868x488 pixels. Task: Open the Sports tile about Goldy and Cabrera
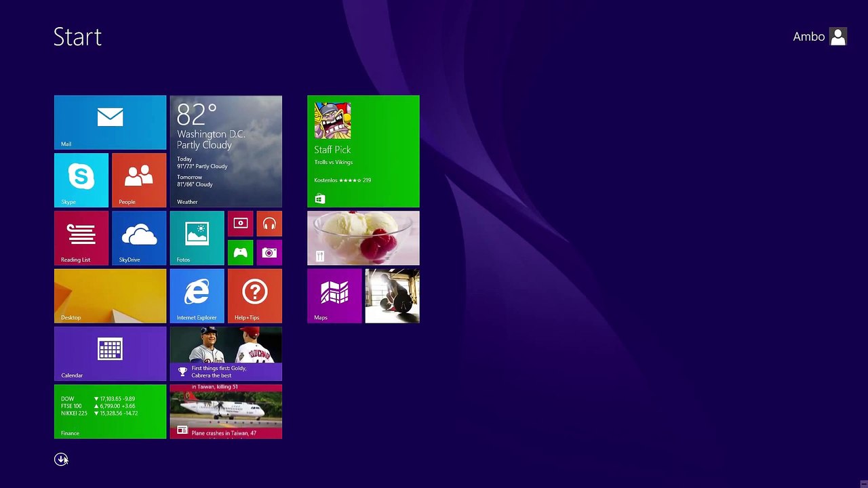[x=226, y=354]
